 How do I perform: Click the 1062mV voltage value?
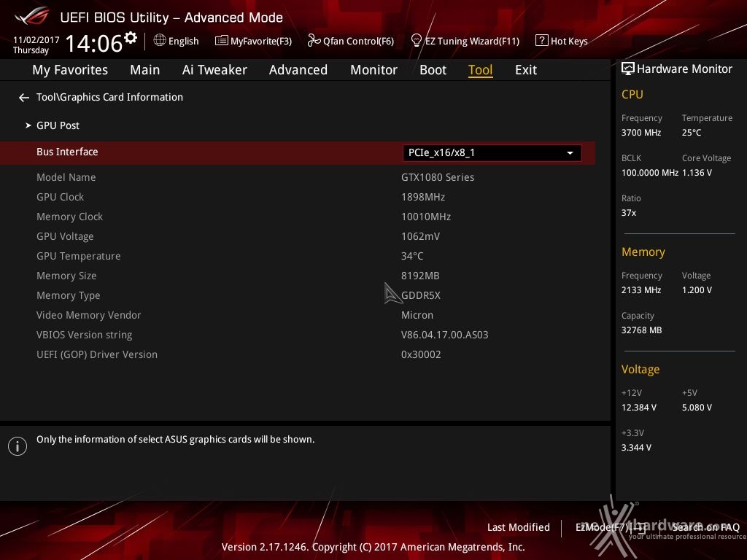pos(421,237)
